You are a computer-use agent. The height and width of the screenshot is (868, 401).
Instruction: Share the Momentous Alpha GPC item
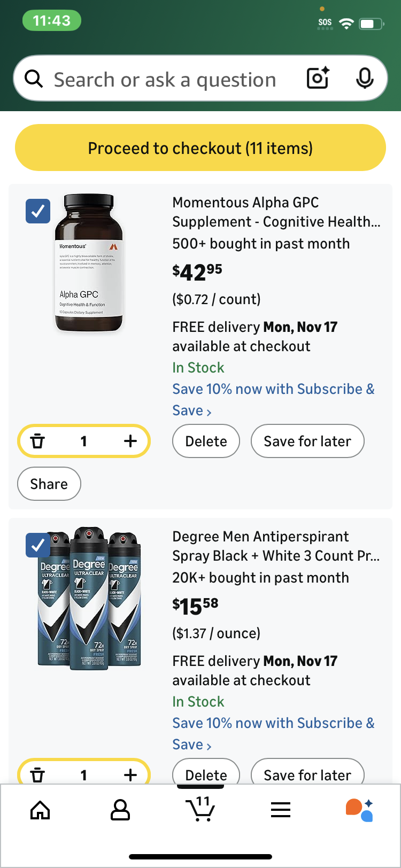[49, 484]
